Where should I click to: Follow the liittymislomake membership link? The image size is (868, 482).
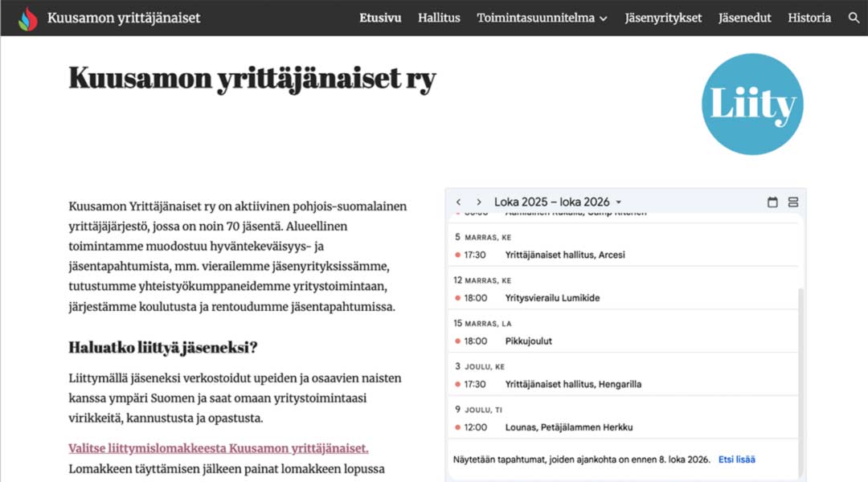click(x=218, y=447)
